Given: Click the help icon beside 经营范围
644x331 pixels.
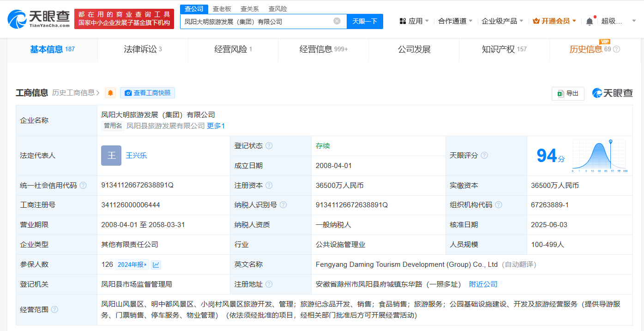Looking at the screenshot, I should pos(54,309).
